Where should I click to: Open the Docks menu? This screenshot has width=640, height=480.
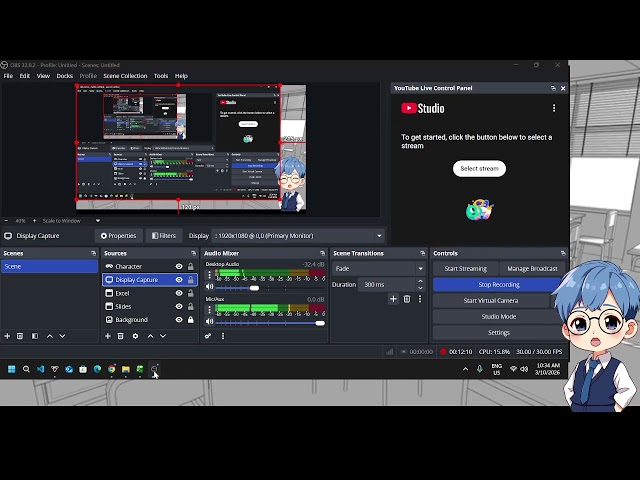(x=64, y=76)
